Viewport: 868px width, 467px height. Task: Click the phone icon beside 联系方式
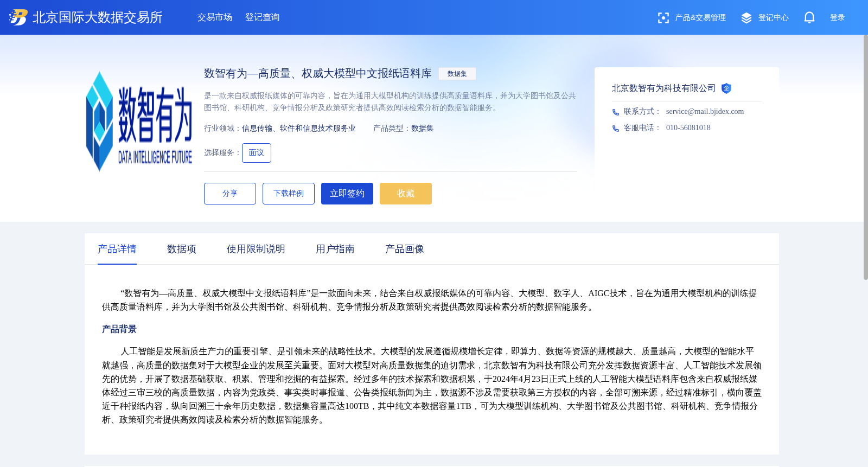(x=616, y=112)
